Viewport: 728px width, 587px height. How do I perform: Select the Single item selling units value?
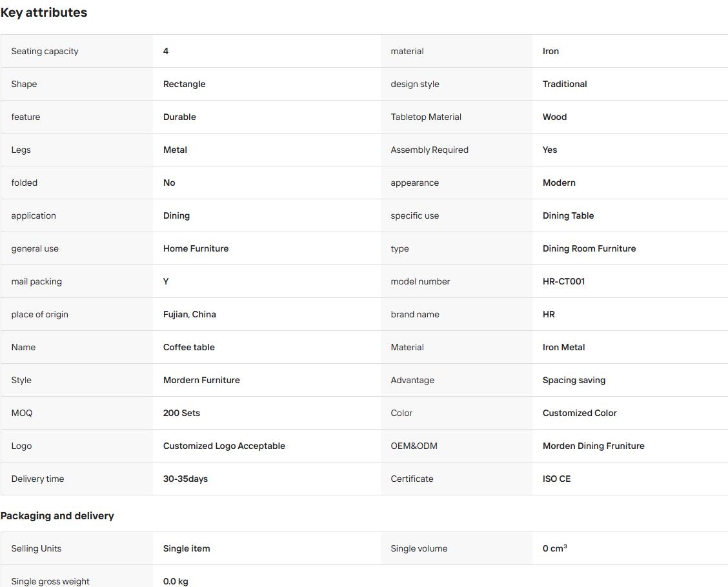pos(187,548)
